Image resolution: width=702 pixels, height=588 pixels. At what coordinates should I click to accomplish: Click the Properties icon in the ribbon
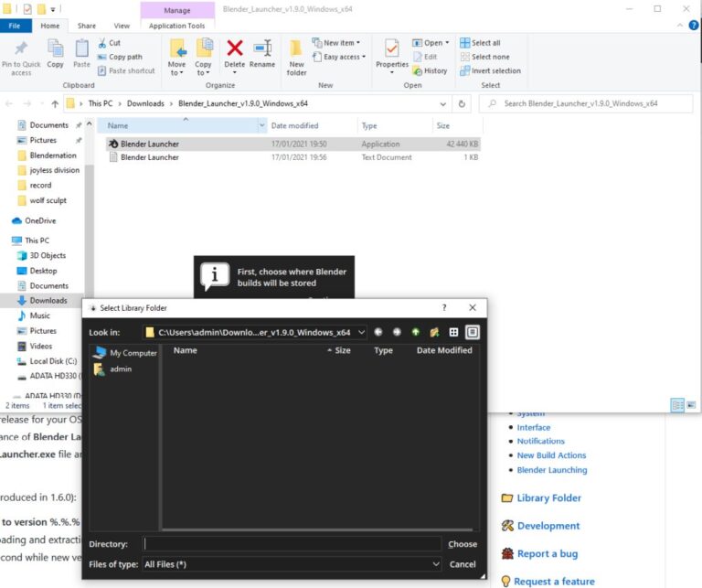[392, 53]
